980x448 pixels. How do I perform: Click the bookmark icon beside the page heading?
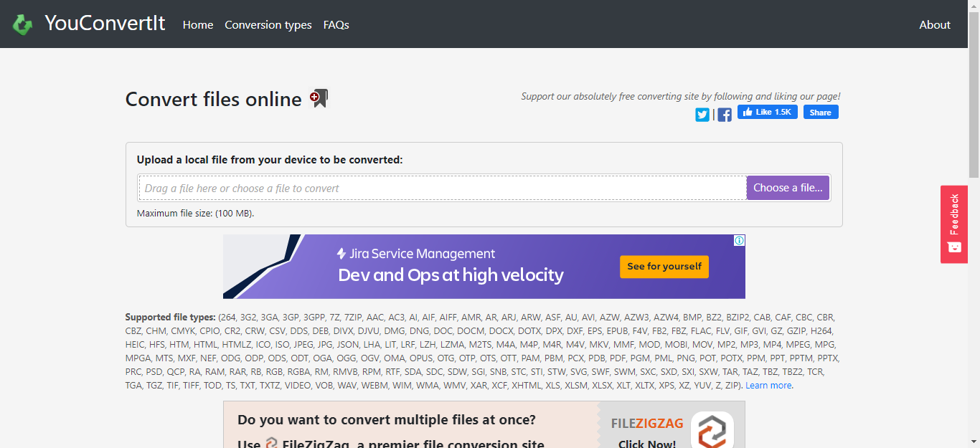[x=319, y=98]
